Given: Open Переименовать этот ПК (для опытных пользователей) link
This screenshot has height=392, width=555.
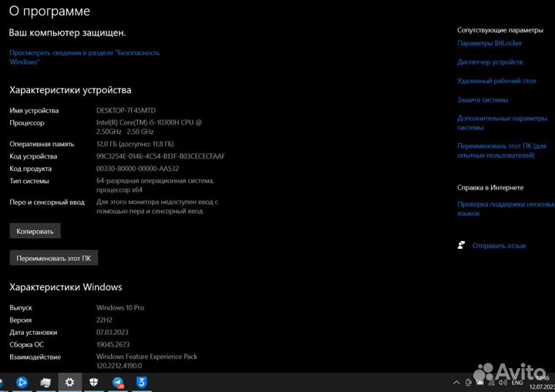Looking at the screenshot, I should point(502,150).
